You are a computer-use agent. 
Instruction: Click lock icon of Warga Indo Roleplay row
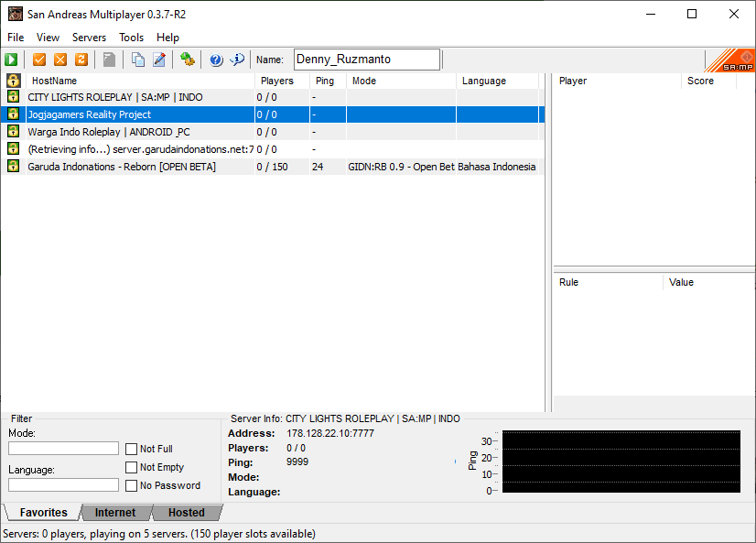(x=13, y=132)
